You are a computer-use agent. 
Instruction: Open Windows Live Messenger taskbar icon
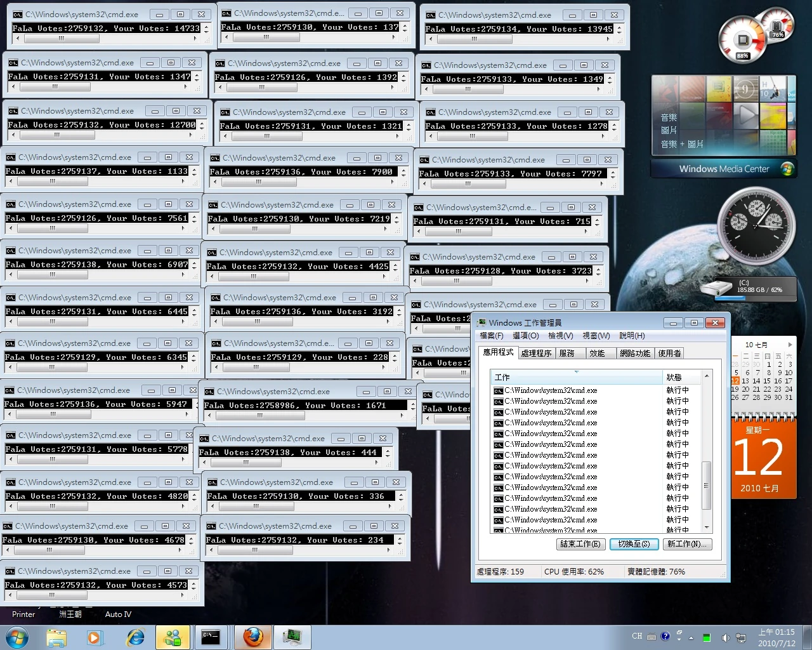[x=173, y=637]
